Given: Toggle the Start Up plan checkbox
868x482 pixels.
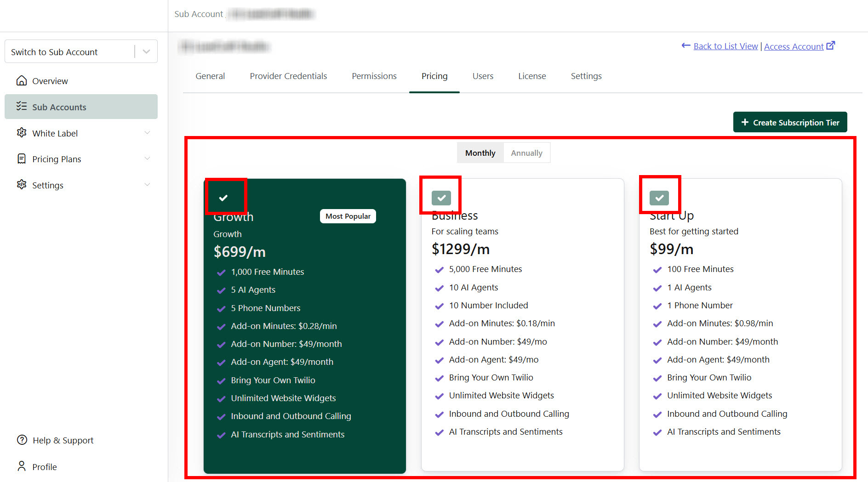Looking at the screenshot, I should 659,198.
